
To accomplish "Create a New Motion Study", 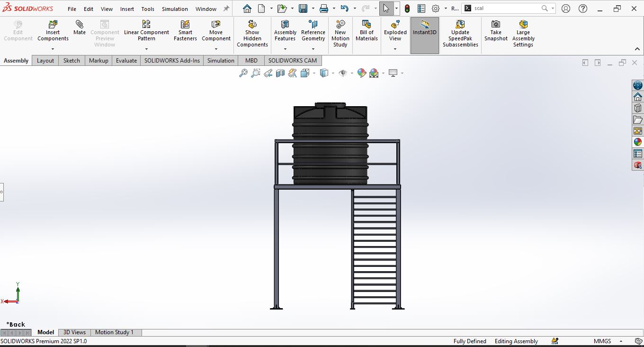I will pyautogui.click(x=340, y=33).
